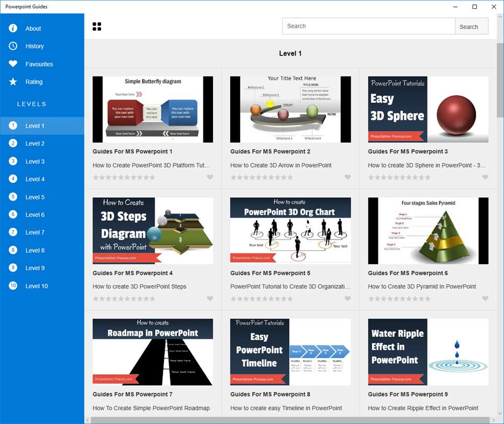Screen dimensions: 504x424
Task: Click the Search button
Action: [x=471, y=26]
